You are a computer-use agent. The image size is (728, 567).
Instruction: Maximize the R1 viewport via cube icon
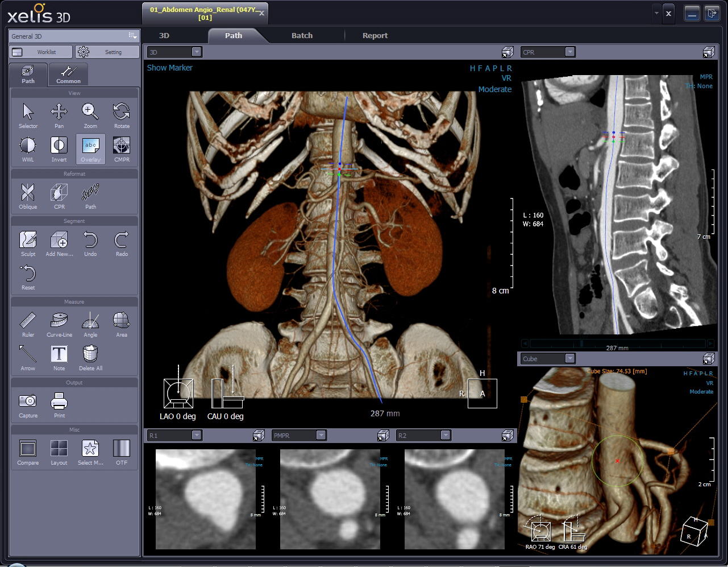[x=259, y=436]
